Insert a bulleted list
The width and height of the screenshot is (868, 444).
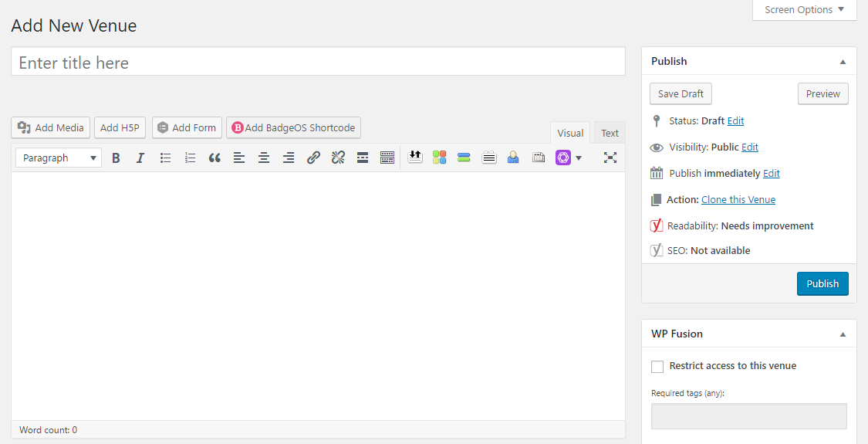tap(165, 158)
